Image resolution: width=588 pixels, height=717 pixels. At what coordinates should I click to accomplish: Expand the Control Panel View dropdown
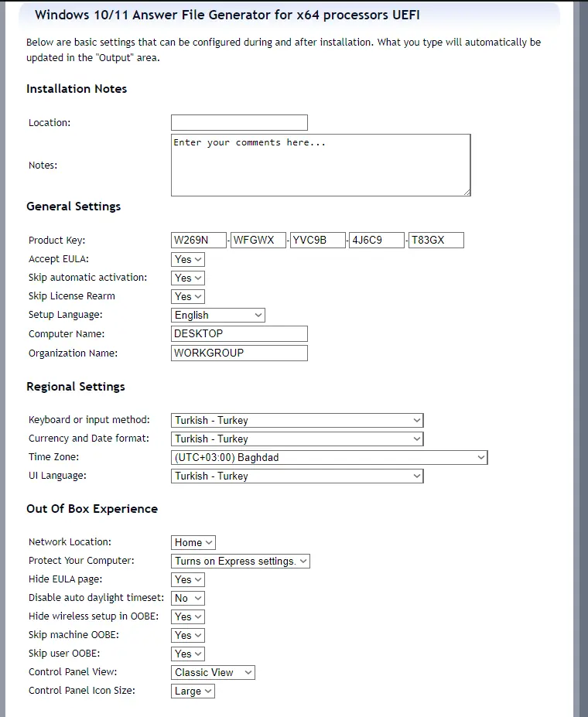(x=213, y=673)
